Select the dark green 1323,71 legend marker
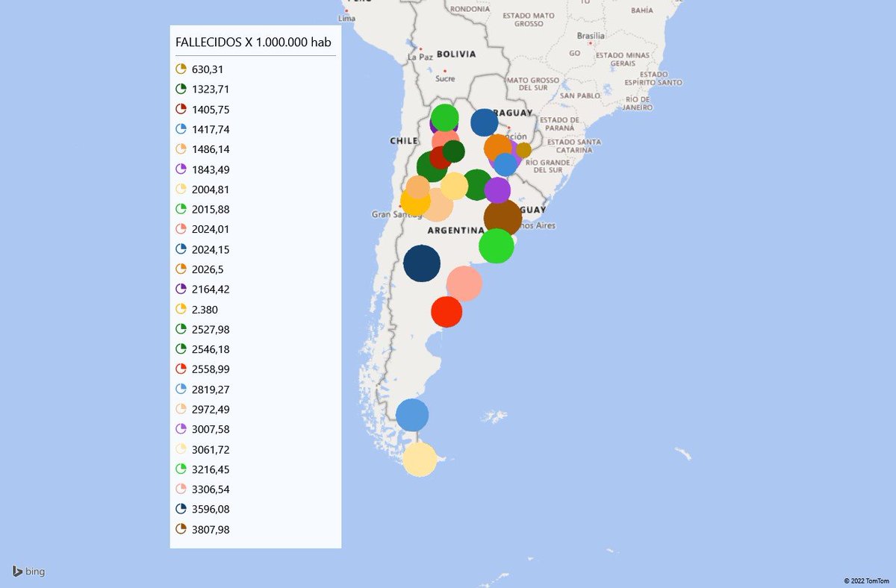This screenshot has height=588, width=896. [x=181, y=90]
